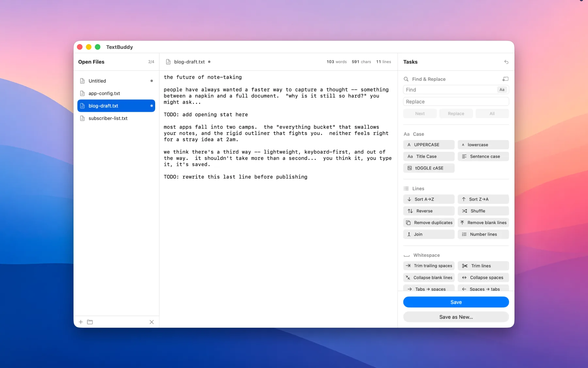The image size is (588, 368).
Task: Click the unsaved dot on Untitled row
Action: point(152,81)
